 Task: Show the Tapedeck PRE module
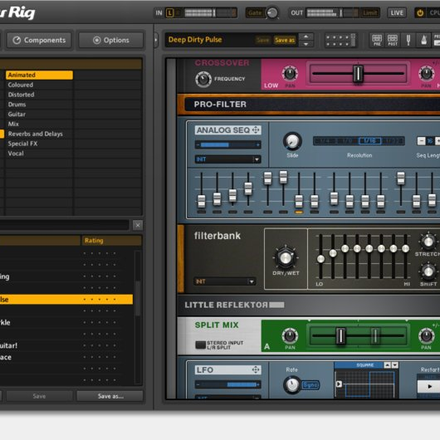pyautogui.click(x=377, y=40)
